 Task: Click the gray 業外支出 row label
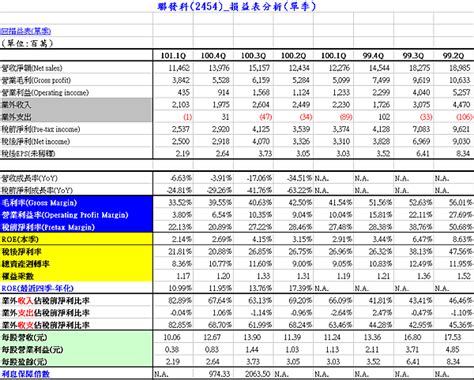click(16, 117)
